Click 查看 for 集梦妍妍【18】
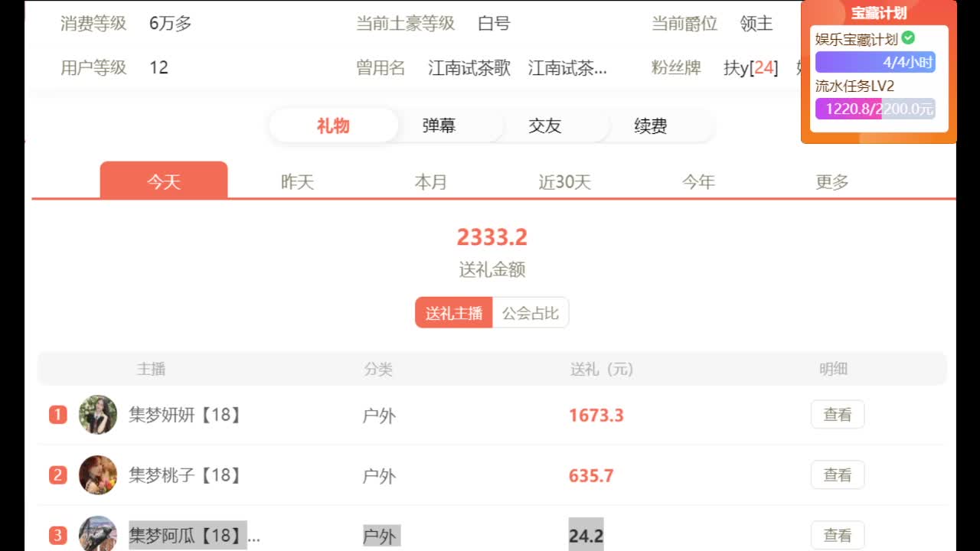The image size is (980, 551). 837,415
